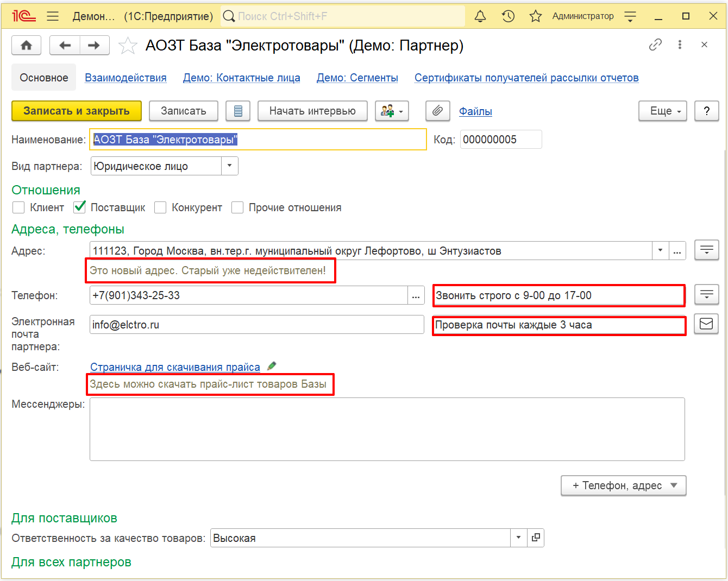Image resolution: width=728 pixels, height=581 pixels.
Task: Expand the address field dropdown arrow
Action: (660, 251)
